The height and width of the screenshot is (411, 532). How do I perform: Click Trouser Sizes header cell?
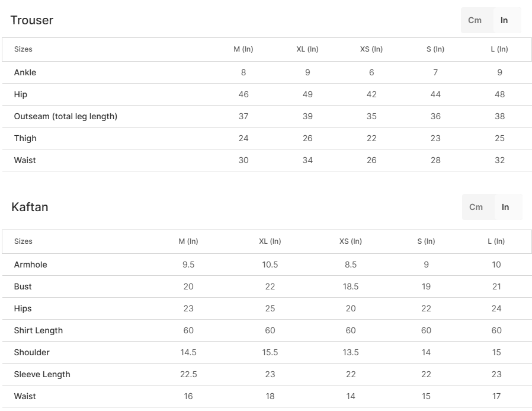click(23, 49)
